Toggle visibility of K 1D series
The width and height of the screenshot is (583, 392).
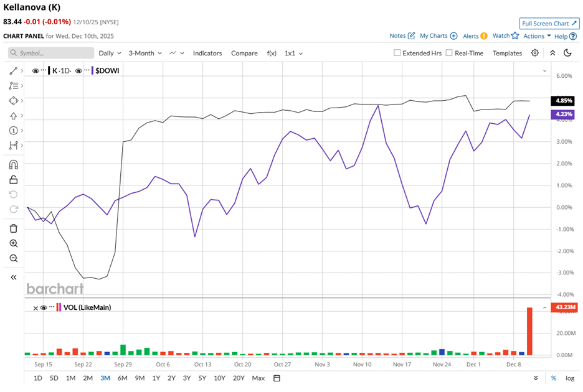[36, 70]
